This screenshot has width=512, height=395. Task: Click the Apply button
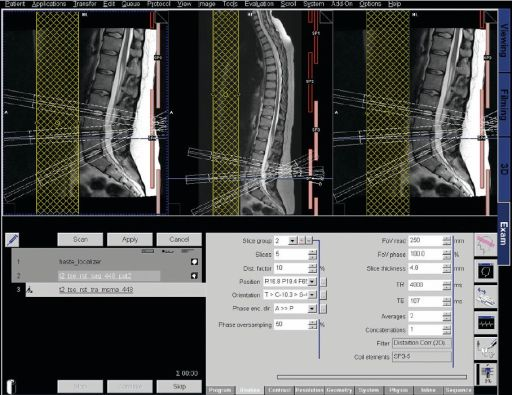point(130,240)
